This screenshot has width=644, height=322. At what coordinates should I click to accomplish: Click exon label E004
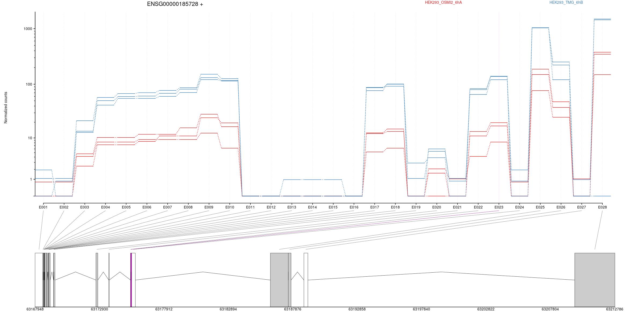click(105, 207)
